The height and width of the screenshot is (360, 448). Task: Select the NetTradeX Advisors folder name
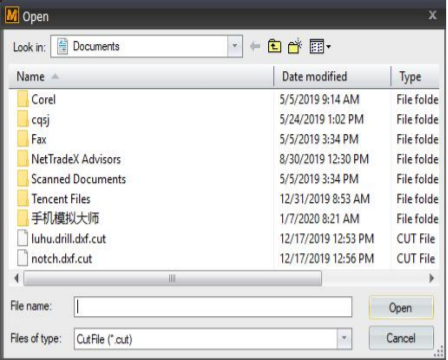[x=76, y=159]
